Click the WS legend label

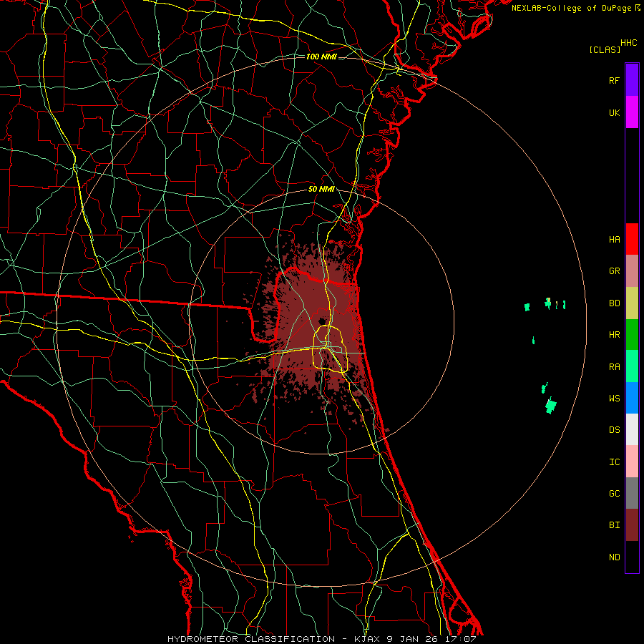click(614, 398)
